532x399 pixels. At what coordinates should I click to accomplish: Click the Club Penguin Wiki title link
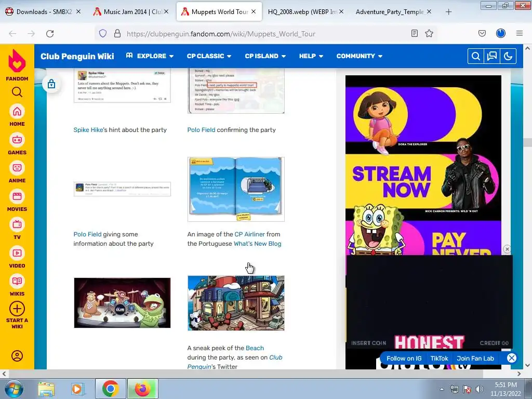tap(77, 56)
